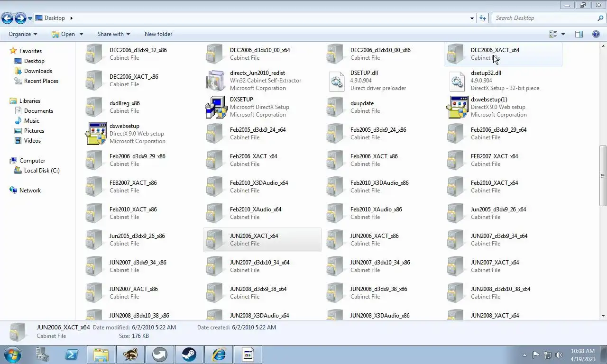Open the Documents library
Image resolution: width=607 pixels, height=364 pixels.
38,111
